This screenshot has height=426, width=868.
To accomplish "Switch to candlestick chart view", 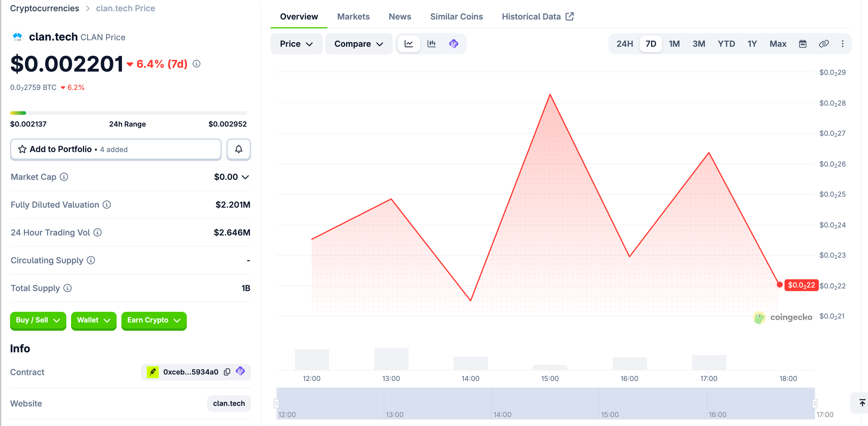I will 431,44.
